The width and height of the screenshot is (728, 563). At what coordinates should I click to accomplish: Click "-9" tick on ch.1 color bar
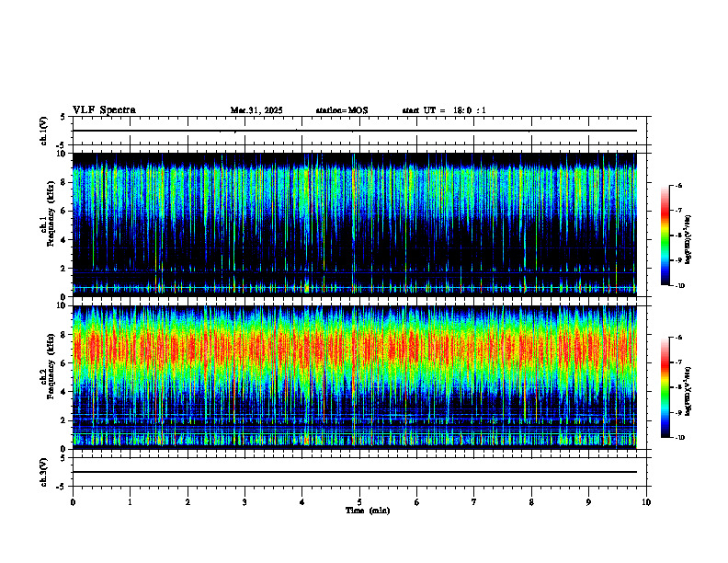click(x=678, y=260)
